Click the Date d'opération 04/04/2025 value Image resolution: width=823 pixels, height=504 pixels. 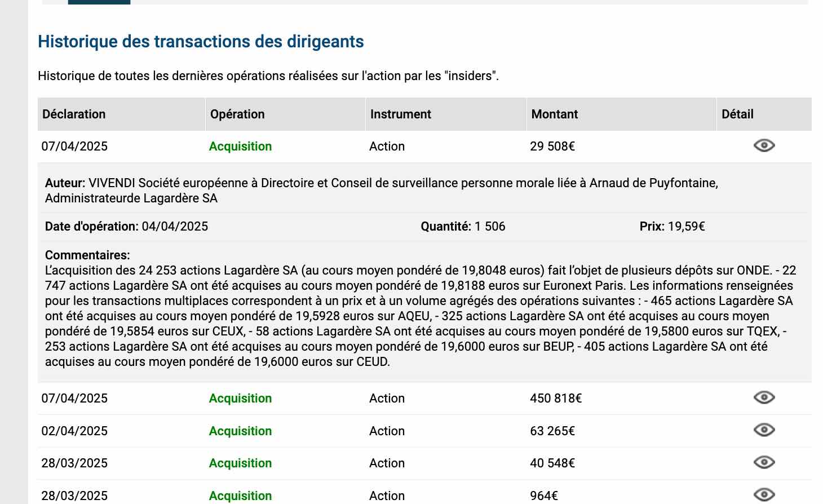pos(175,226)
